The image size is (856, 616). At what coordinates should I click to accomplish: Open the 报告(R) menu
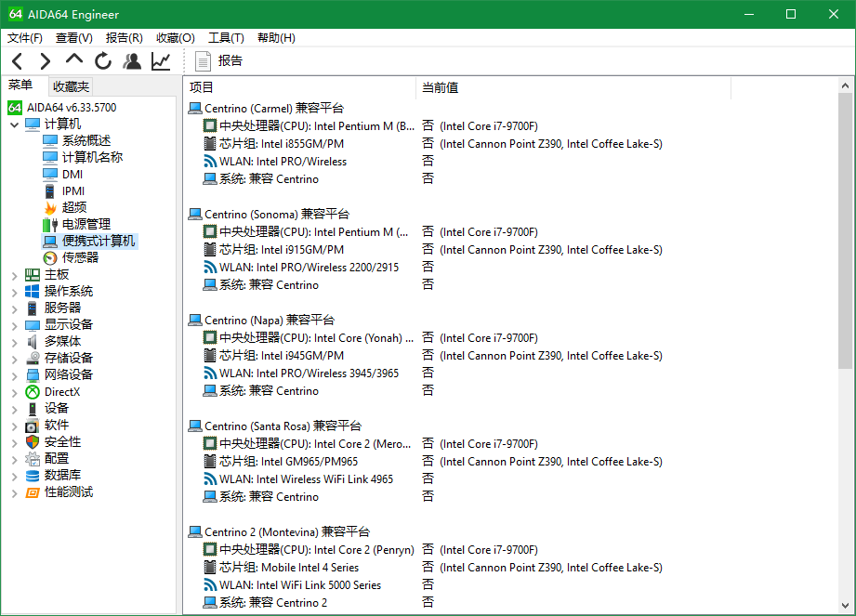click(124, 38)
